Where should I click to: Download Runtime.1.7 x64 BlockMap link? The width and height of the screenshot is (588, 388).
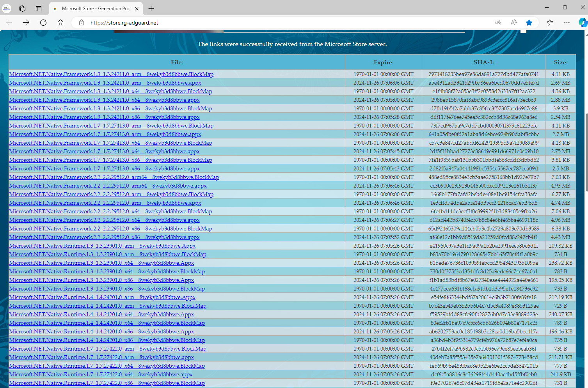[x=107, y=366]
